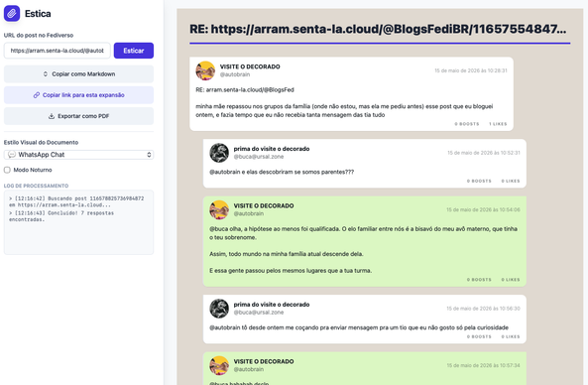Click buca avatar in the 10:52:31 reply

click(219, 153)
